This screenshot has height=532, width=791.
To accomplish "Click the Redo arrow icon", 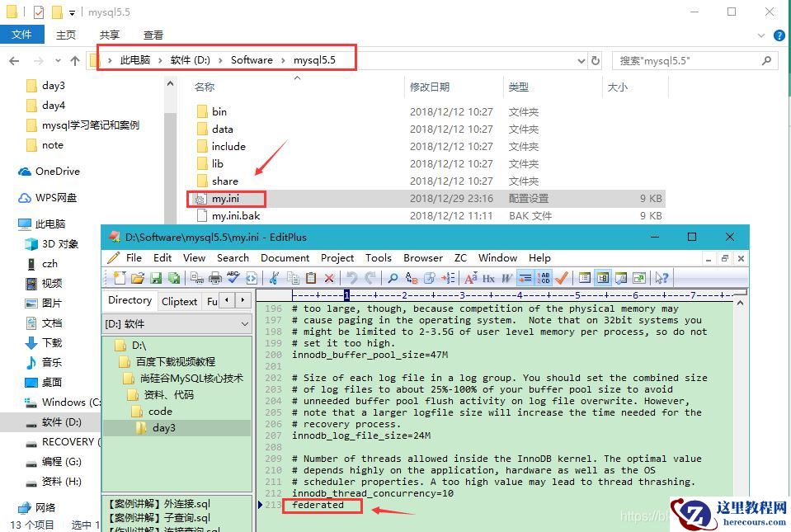I will click(370, 278).
